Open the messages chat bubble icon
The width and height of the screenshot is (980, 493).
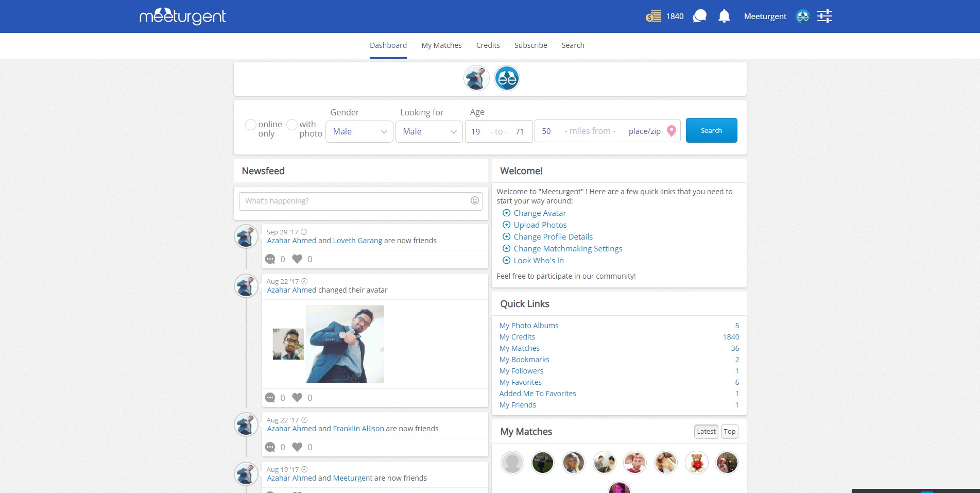699,16
